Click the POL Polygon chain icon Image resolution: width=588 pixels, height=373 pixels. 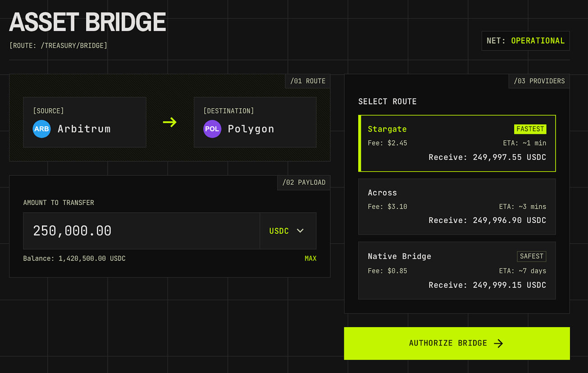pos(212,129)
